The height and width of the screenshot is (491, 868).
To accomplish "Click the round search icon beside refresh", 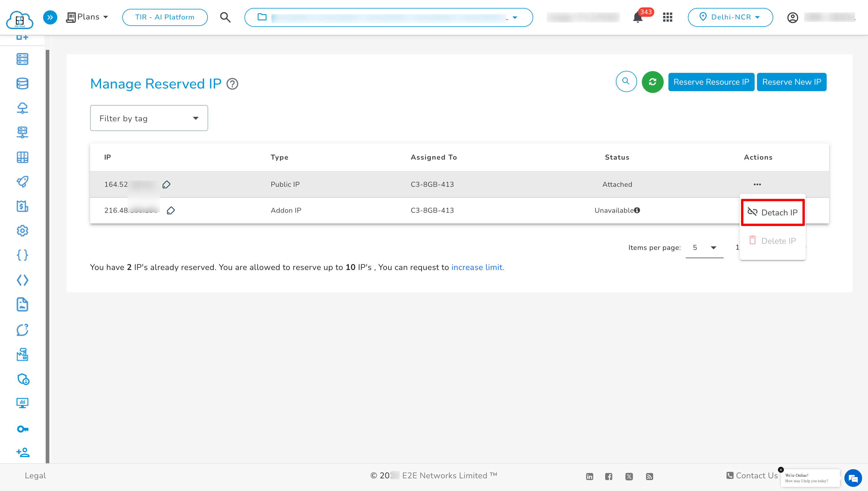I will click(x=626, y=81).
